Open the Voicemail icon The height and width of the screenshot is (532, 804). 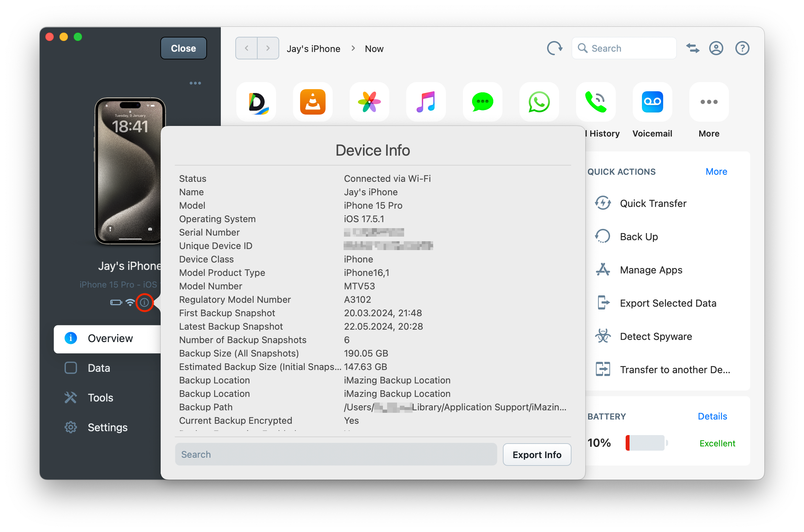pos(653,102)
